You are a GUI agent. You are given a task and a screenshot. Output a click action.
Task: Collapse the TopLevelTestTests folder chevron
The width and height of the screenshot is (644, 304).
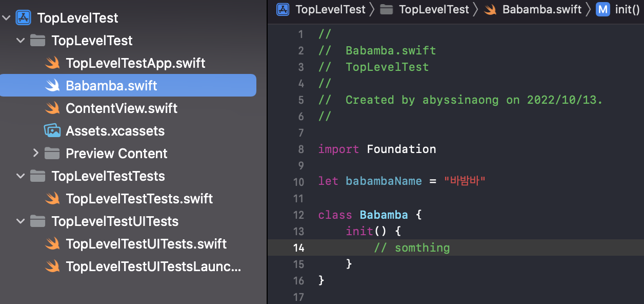click(21, 176)
